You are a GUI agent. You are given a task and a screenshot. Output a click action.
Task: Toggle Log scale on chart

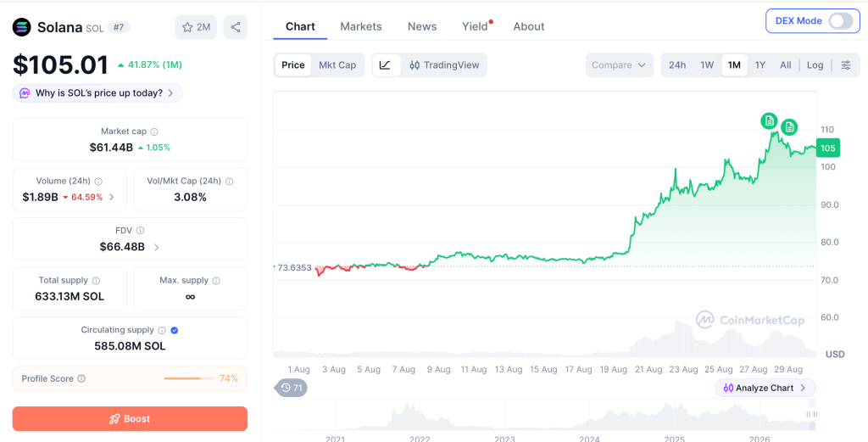pos(815,64)
